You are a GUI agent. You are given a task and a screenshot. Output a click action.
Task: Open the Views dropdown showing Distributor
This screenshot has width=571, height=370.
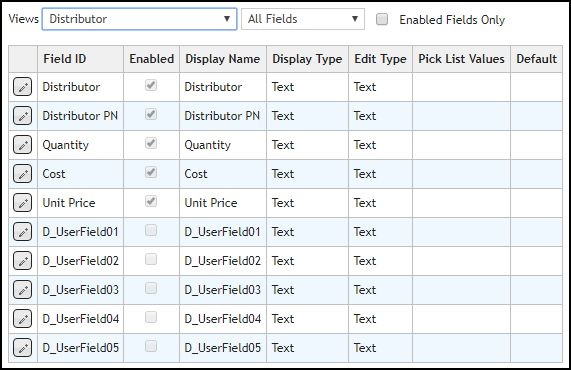coord(139,19)
